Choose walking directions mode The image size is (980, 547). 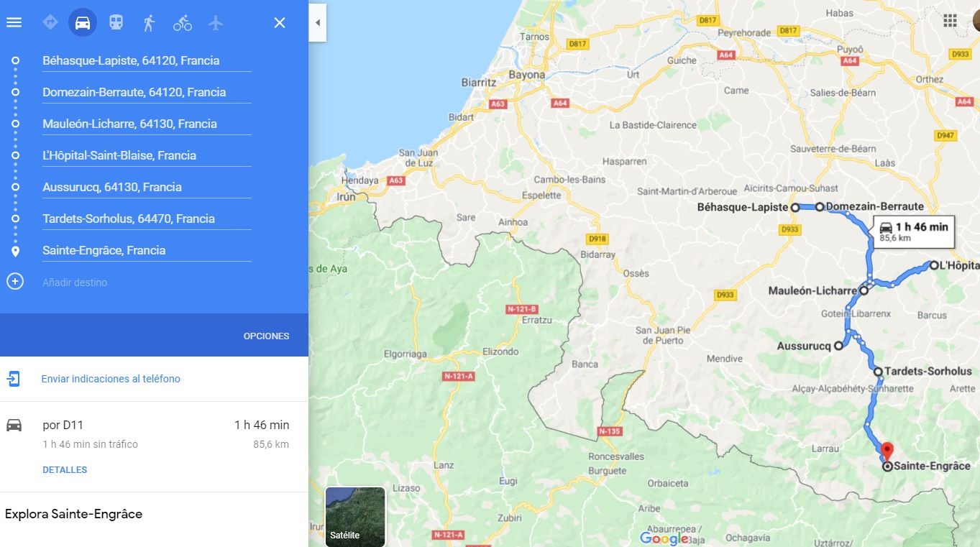(149, 22)
